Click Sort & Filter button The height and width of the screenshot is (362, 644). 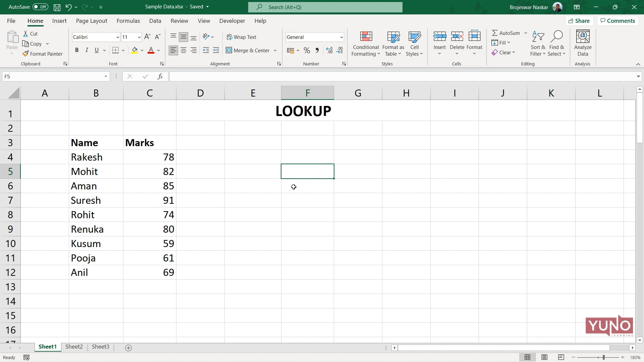coord(538,44)
